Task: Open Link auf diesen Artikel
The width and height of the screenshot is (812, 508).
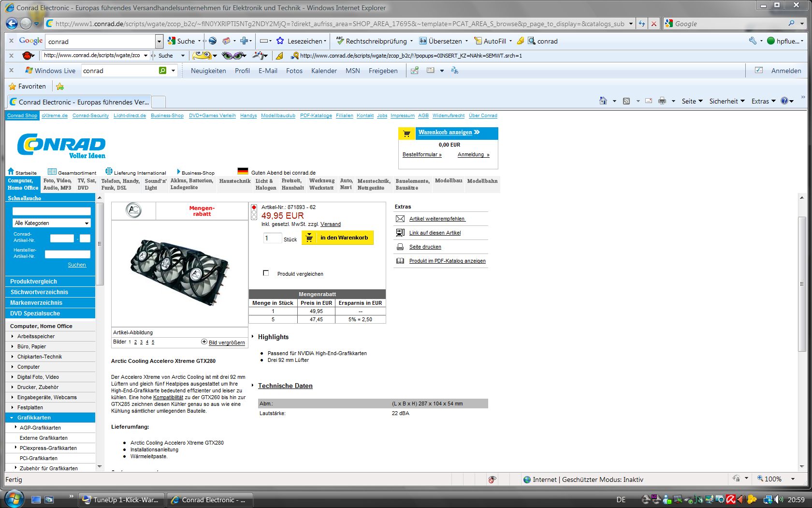Action: (435, 233)
